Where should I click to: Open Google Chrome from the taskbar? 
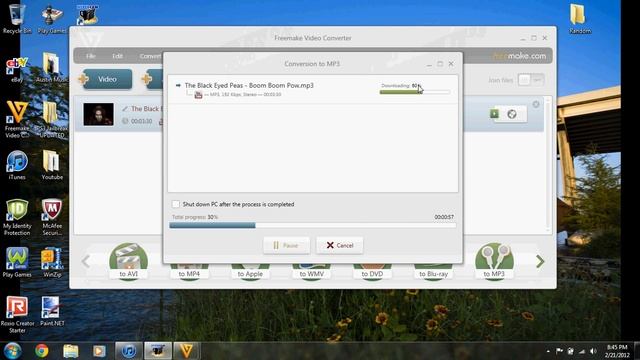tap(41, 351)
